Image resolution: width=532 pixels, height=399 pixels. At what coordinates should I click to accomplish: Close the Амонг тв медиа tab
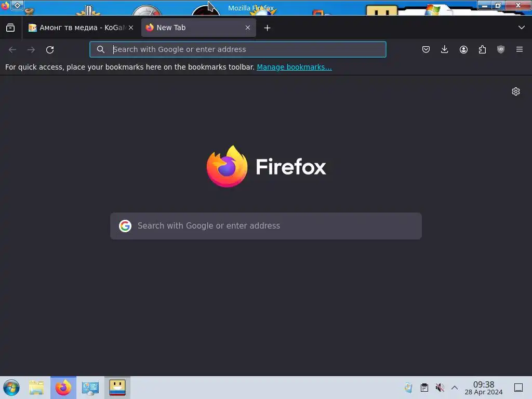click(131, 28)
